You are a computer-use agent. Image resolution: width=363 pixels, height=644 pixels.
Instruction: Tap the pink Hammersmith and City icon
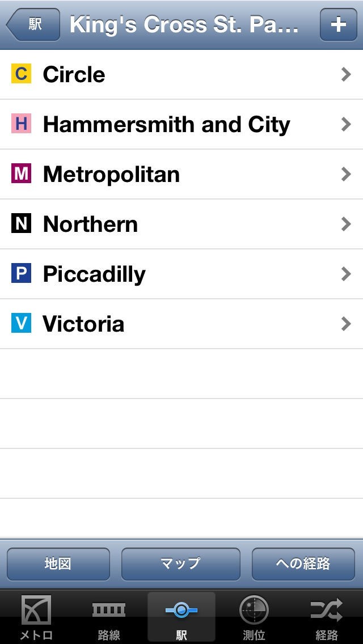point(21,124)
